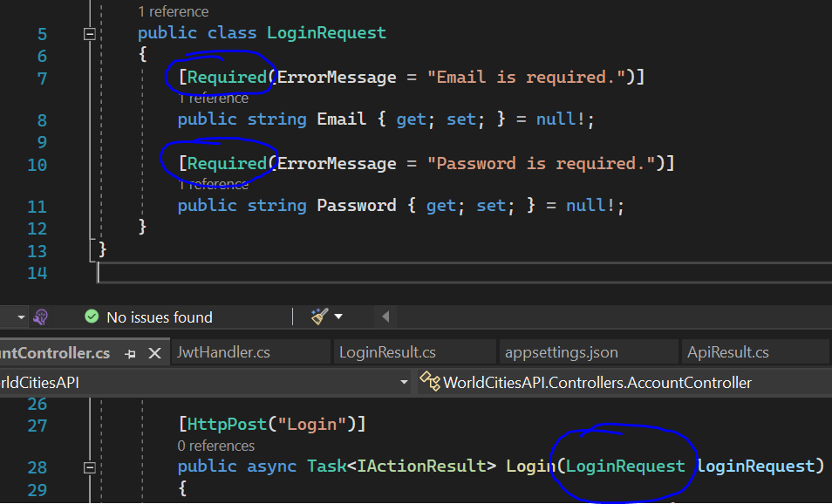The image size is (832, 504).
Task: Open '1 reference' CodeLens above Password property
Action: point(214,184)
